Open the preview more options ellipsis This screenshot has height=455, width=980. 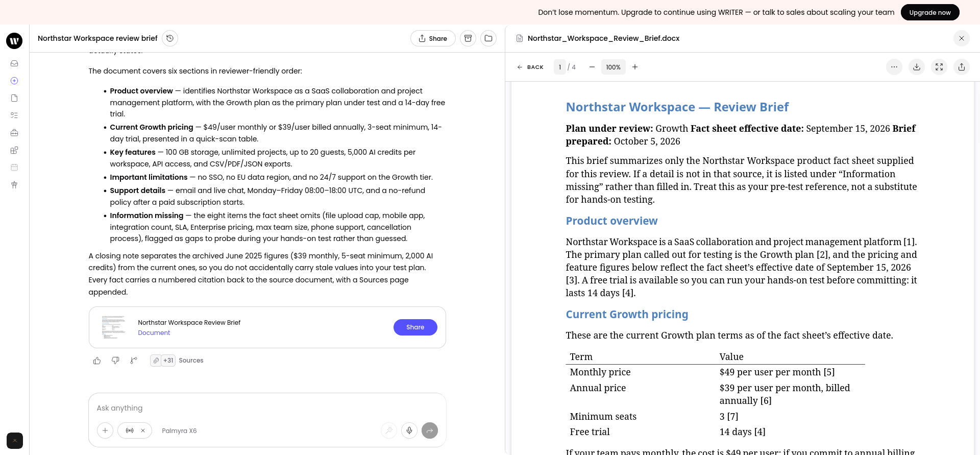pyautogui.click(x=894, y=67)
